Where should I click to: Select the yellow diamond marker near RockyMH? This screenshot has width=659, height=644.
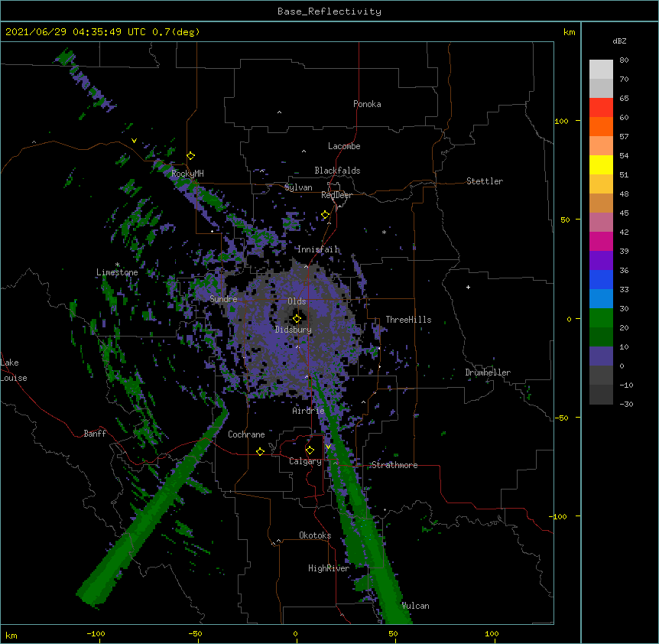pyautogui.click(x=191, y=156)
